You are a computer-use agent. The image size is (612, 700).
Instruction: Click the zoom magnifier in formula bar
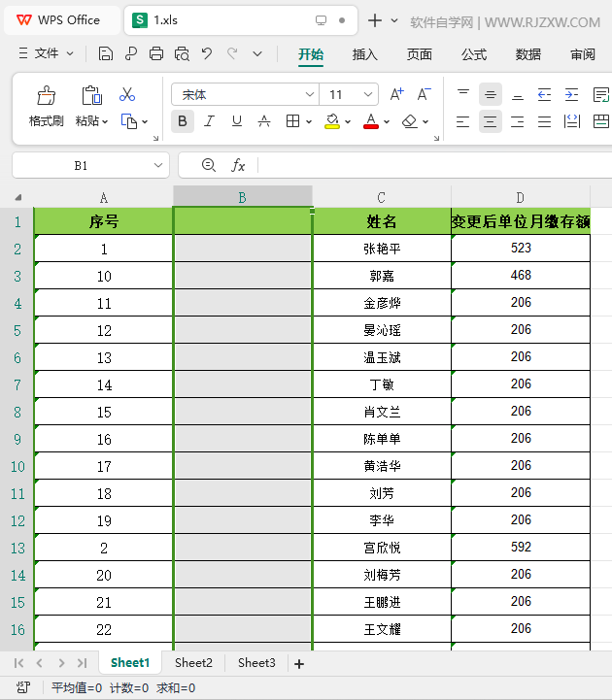click(209, 165)
